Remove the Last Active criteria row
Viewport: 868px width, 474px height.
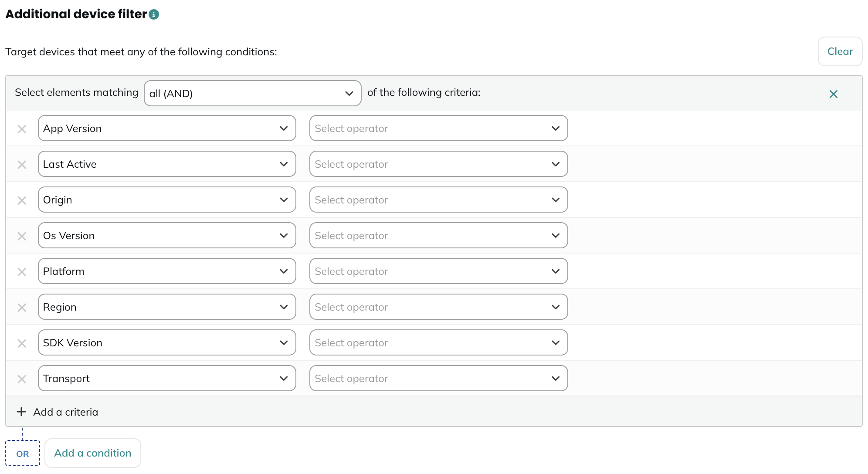[x=22, y=165]
